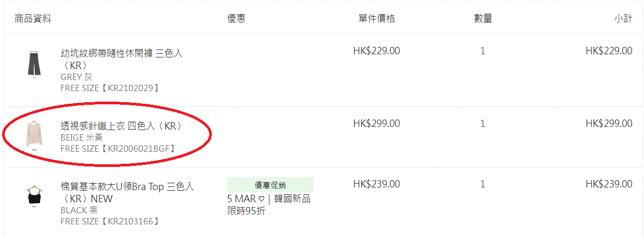Open the beige knit top thumbnail

tap(34, 135)
